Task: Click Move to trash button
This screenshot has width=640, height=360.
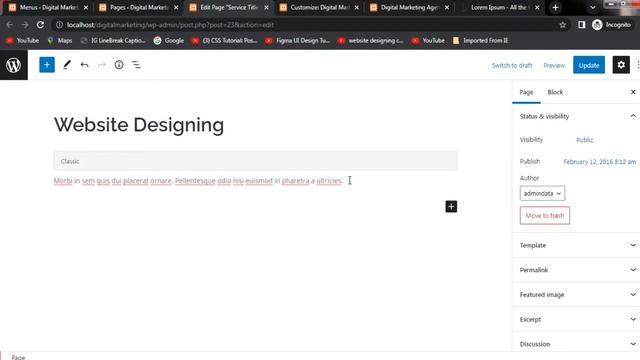Action: tap(544, 216)
